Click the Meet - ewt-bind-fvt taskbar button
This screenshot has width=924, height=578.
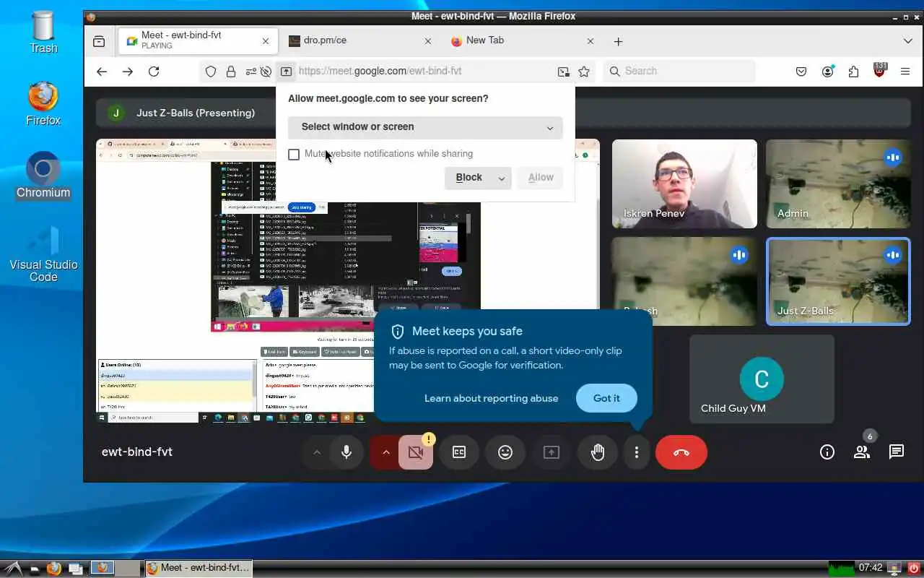tap(198, 569)
